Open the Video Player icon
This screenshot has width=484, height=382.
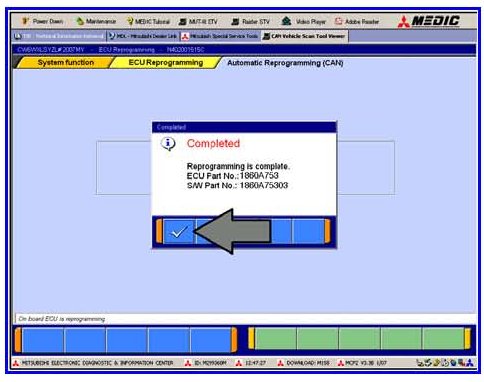[303, 22]
